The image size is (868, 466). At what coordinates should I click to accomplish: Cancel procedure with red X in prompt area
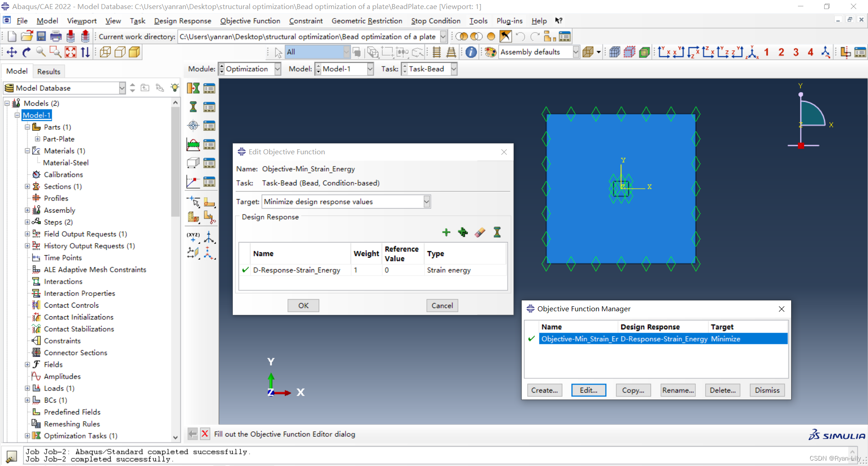point(205,434)
